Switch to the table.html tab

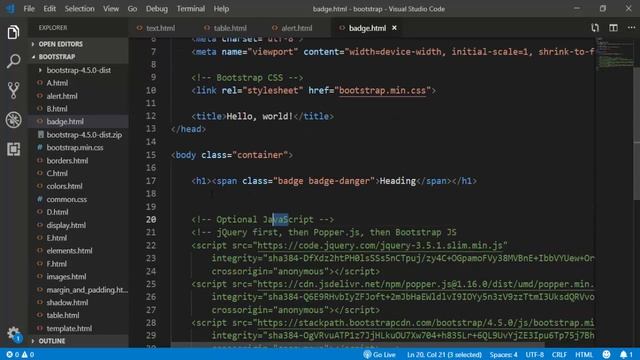click(230, 28)
